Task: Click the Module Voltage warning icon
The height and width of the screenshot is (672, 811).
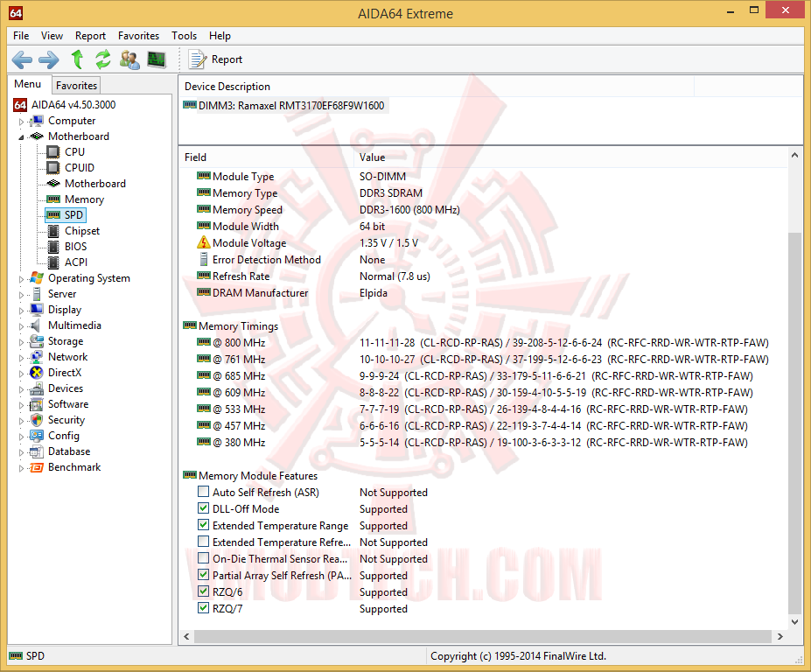Action: [203, 242]
